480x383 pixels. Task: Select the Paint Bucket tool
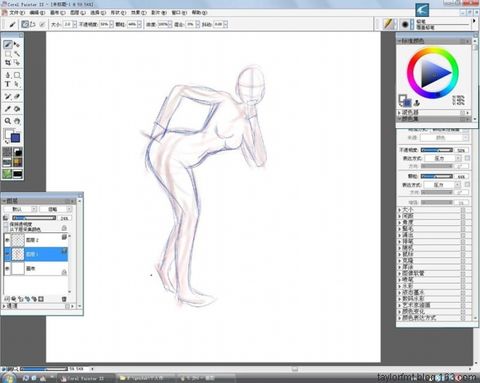[x=17, y=109]
